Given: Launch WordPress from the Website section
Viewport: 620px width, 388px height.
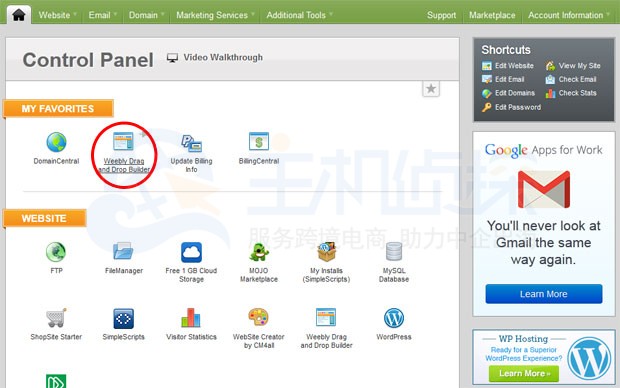Looking at the screenshot, I should tap(394, 318).
